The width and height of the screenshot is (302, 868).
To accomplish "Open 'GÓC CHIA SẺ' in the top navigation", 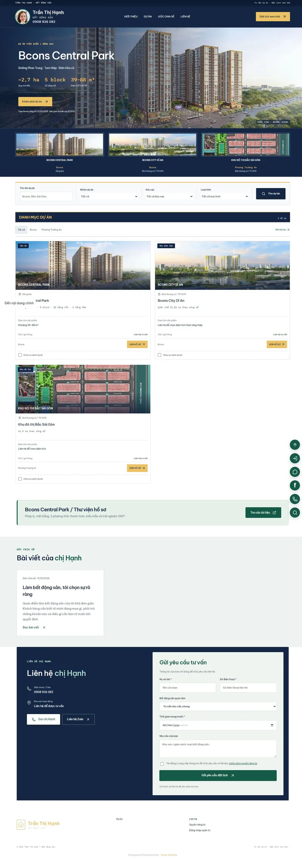I will (x=166, y=17).
